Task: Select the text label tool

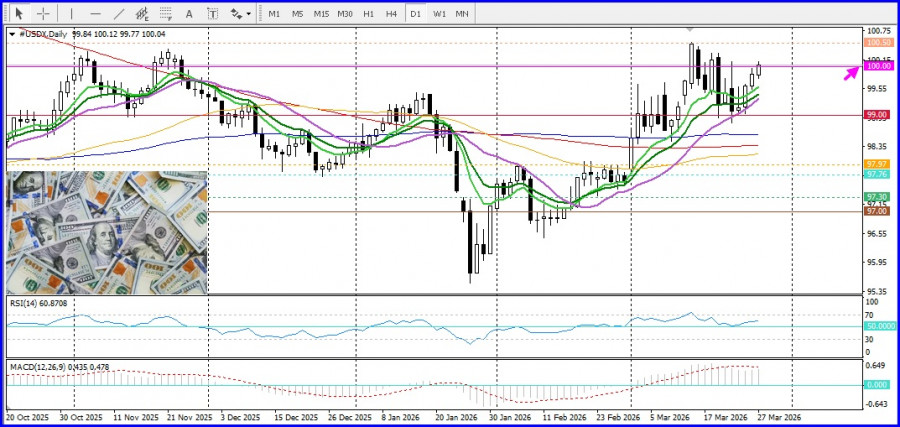Action: (x=212, y=14)
